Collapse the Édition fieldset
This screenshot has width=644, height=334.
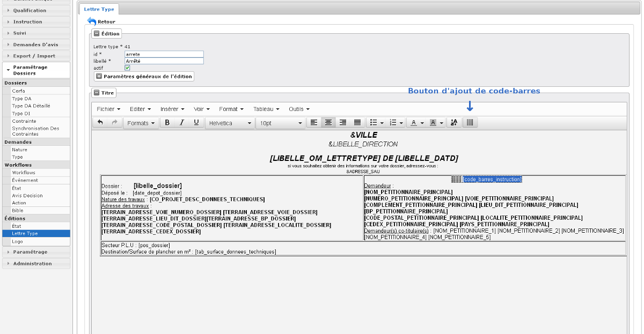[97, 34]
